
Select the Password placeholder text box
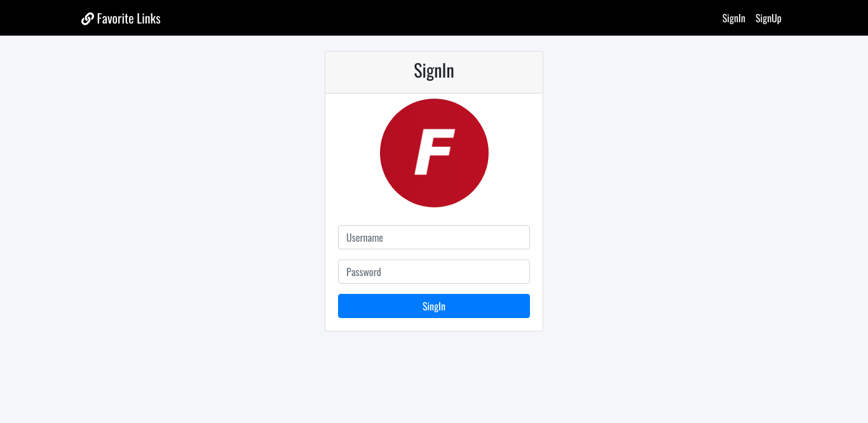[434, 272]
